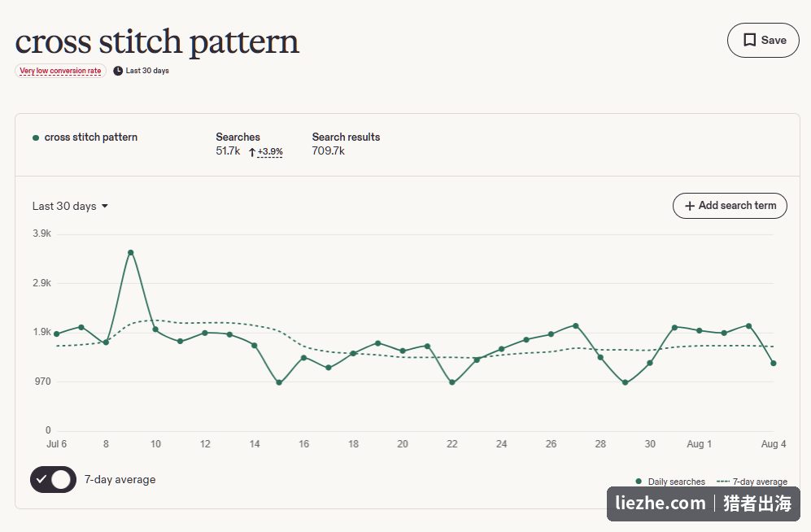Click the bookmark icon in Save button
The image size is (811, 532).
749,41
